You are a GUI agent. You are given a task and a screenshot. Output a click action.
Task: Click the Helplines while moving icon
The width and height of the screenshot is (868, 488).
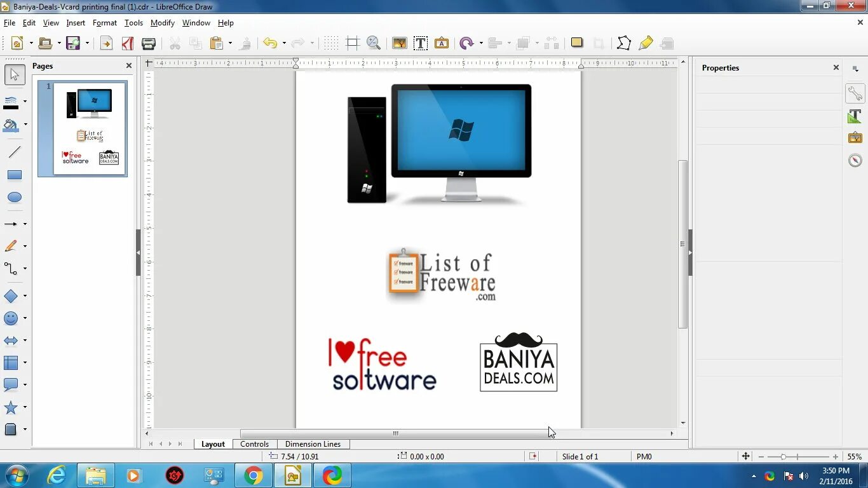(353, 43)
